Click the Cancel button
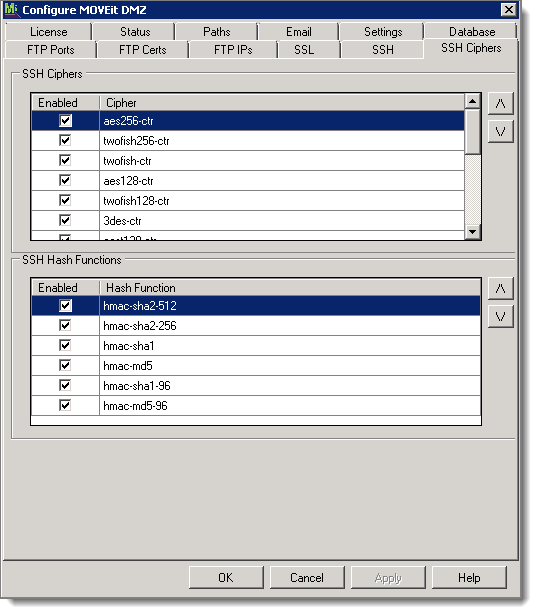 pyautogui.click(x=307, y=578)
